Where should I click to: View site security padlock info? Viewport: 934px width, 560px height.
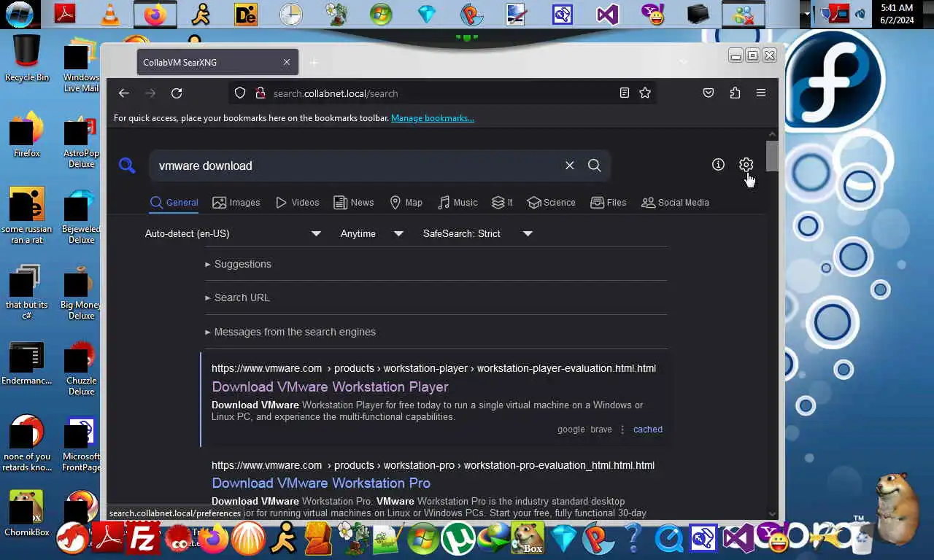(x=260, y=93)
